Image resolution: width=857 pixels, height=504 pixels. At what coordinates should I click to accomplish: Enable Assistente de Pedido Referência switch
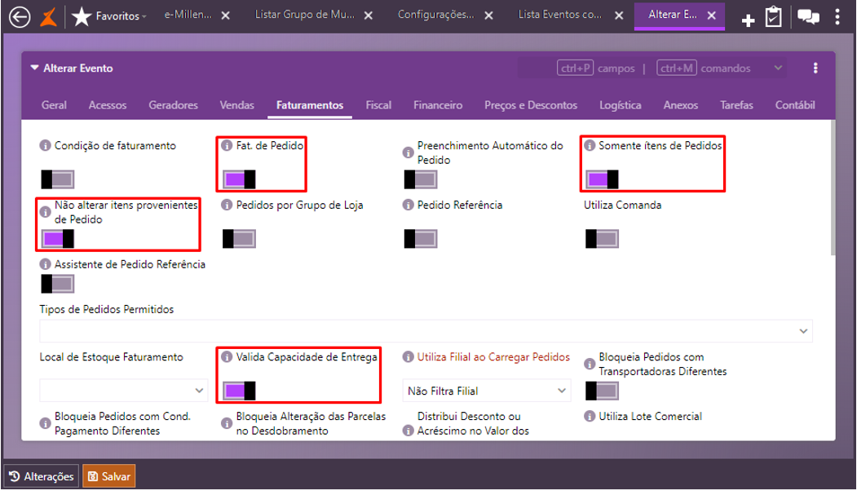57,284
